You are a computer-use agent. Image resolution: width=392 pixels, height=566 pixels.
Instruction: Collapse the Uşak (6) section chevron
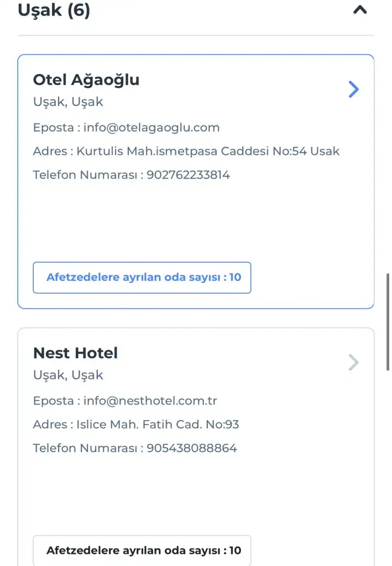[360, 10]
